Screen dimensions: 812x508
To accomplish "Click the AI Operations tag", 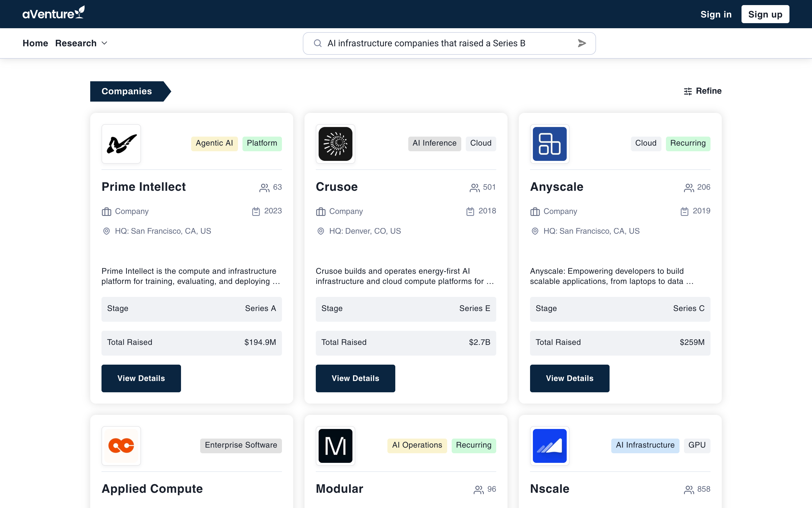I will [x=417, y=446].
